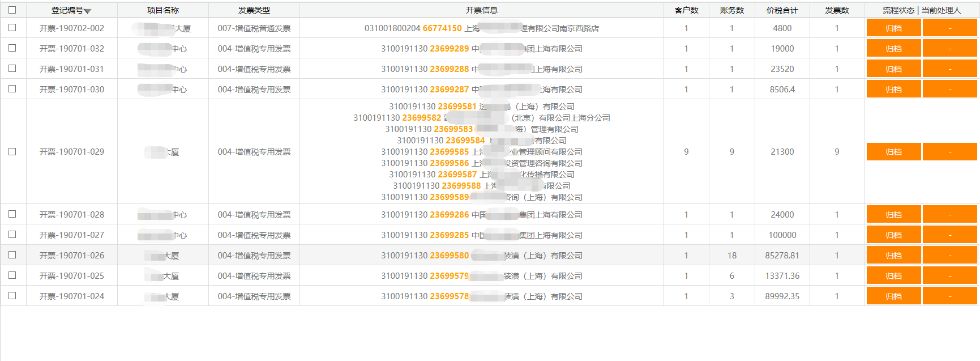Open invoice number 66774150
The height and width of the screenshot is (361, 980).
pos(442,28)
